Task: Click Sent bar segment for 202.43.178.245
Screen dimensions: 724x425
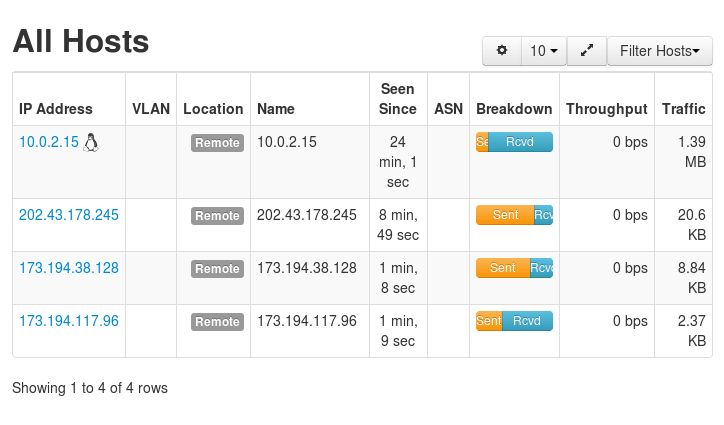Action: pyautogui.click(x=505, y=215)
